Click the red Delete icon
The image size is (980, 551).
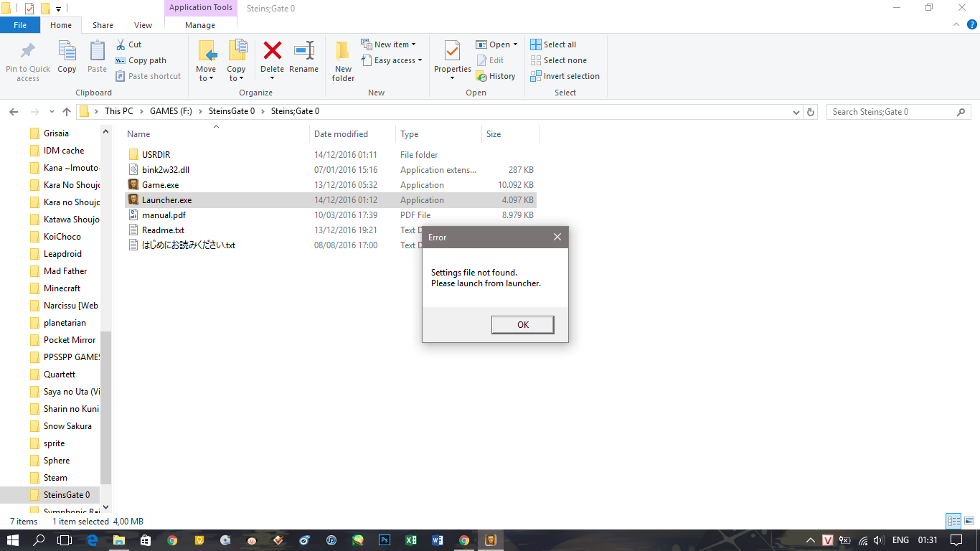[272, 51]
